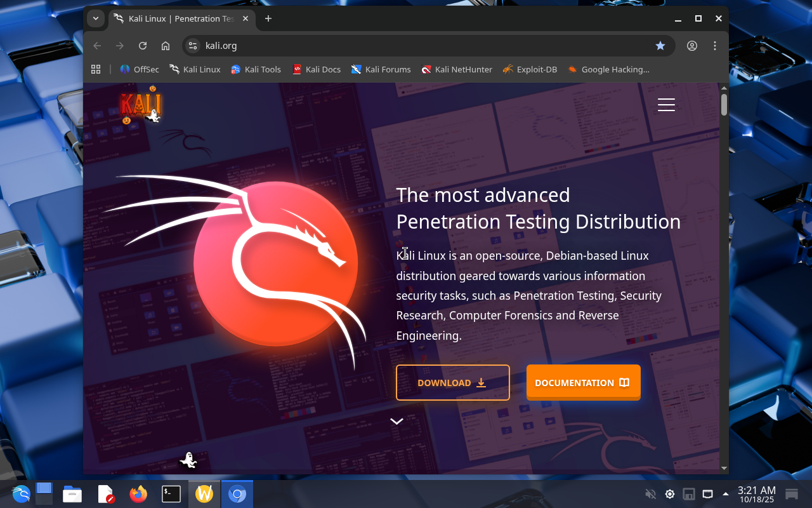The image size is (812, 508).
Task: Open the Chrome profile icon
Action: point(692,46)
